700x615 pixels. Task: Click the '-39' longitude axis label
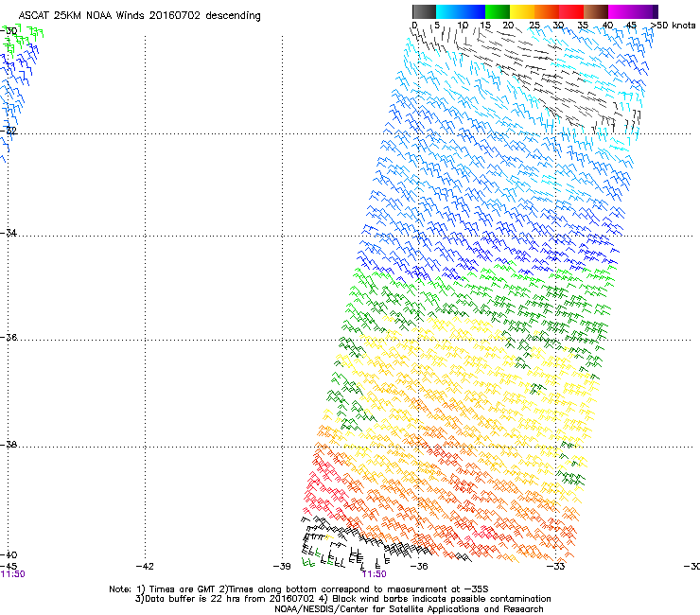tap(282, 567)
